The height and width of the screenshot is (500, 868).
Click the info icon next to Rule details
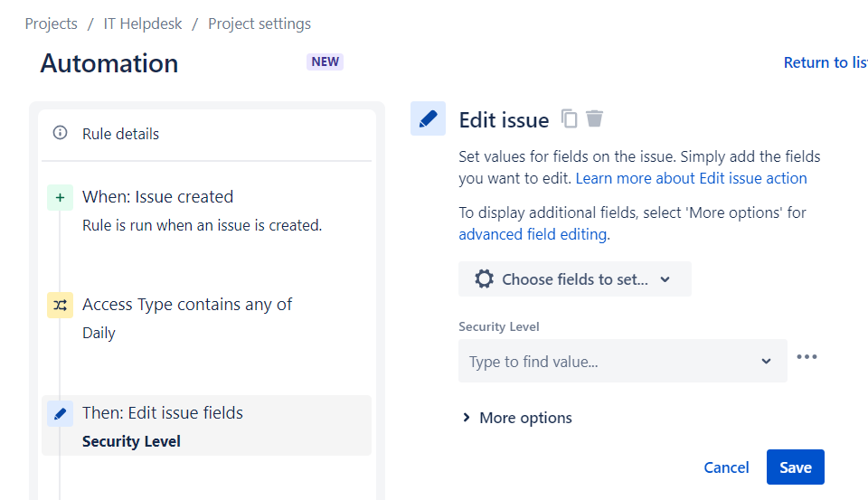pyautogui.click(x=61, y=133)
